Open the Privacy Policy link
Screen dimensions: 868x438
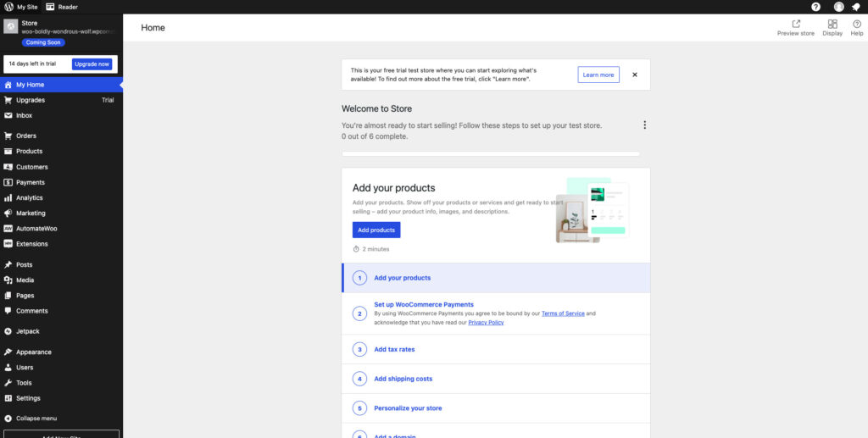click(486, 323)
